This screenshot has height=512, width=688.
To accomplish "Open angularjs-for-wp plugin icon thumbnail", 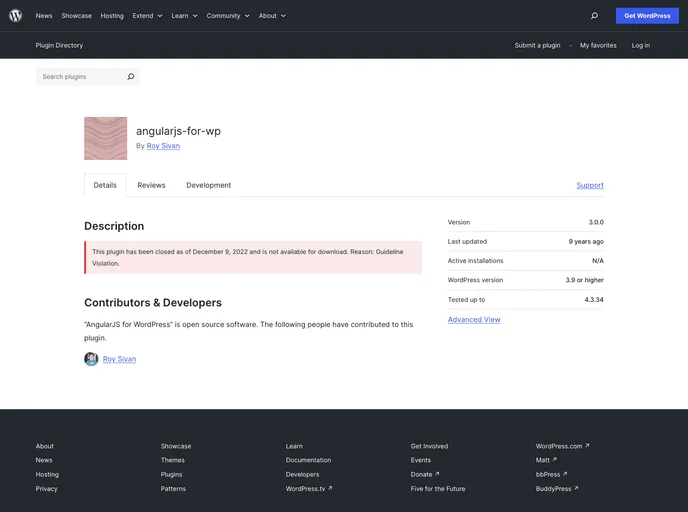I will (x=105, y=138).
